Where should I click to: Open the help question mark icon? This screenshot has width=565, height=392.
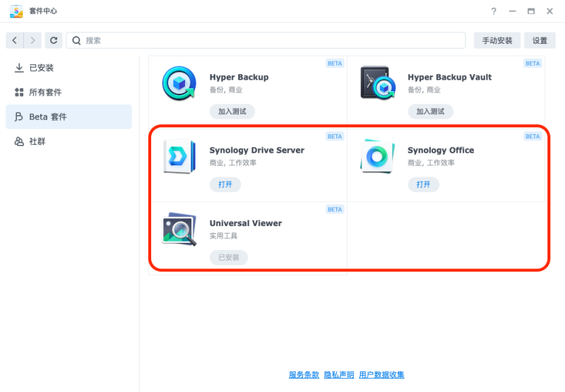pyautogui.click(x=494, y=11)
